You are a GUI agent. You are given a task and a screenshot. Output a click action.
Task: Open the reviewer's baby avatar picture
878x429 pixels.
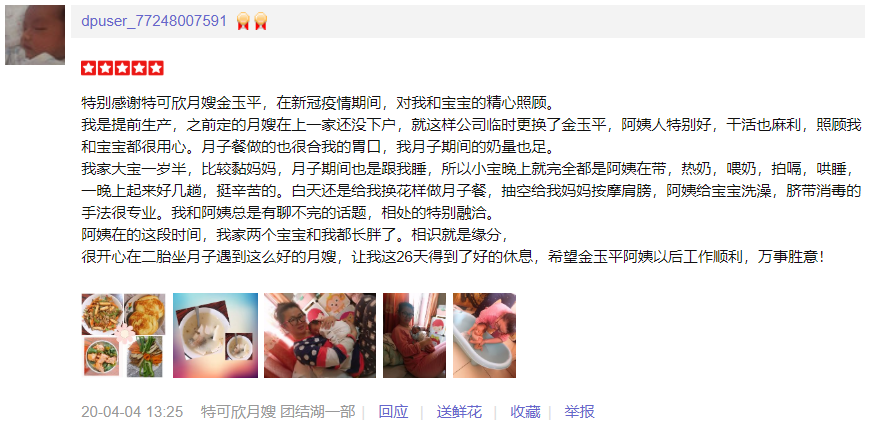pos(35,35)
